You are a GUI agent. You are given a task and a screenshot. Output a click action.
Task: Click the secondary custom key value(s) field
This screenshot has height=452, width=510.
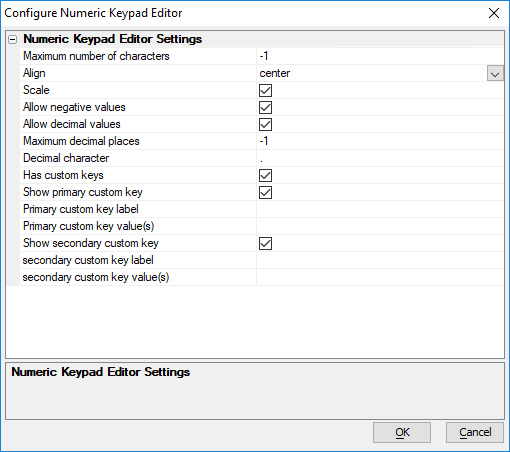point(380,277)
